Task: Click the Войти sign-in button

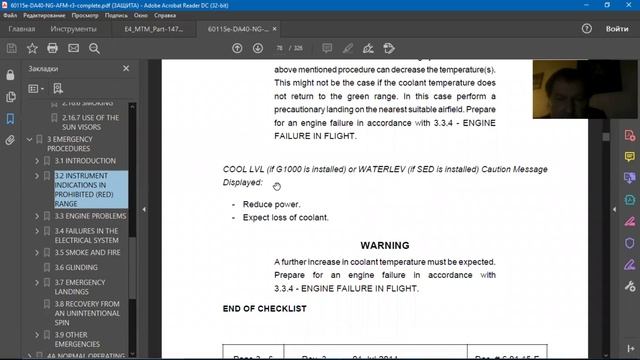Action: point(617,29)
